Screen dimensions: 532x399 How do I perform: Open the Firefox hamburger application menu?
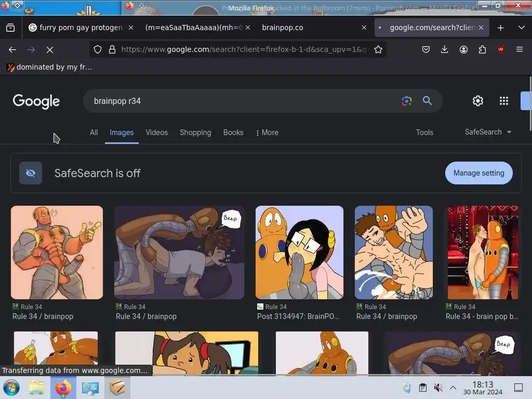(x=520, y=49)
